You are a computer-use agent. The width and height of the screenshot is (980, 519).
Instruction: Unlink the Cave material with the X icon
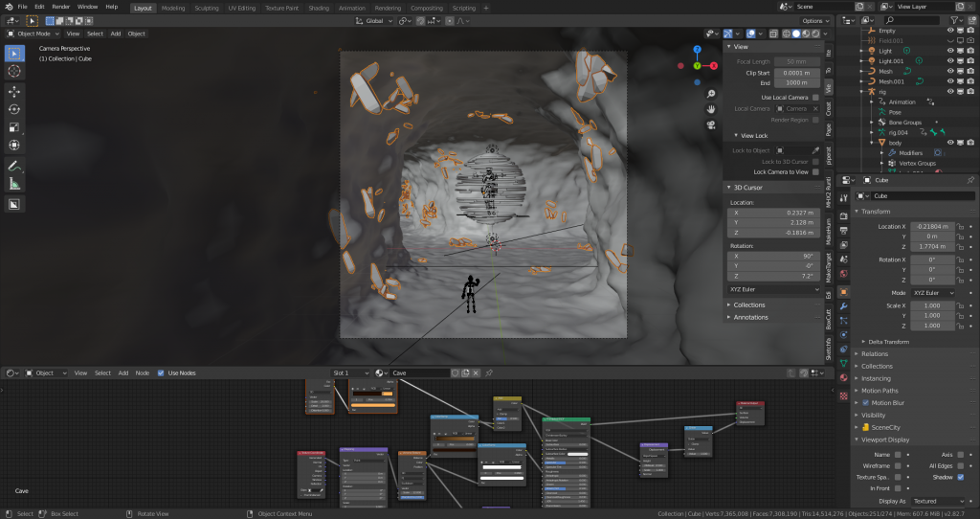click(476, 373)
